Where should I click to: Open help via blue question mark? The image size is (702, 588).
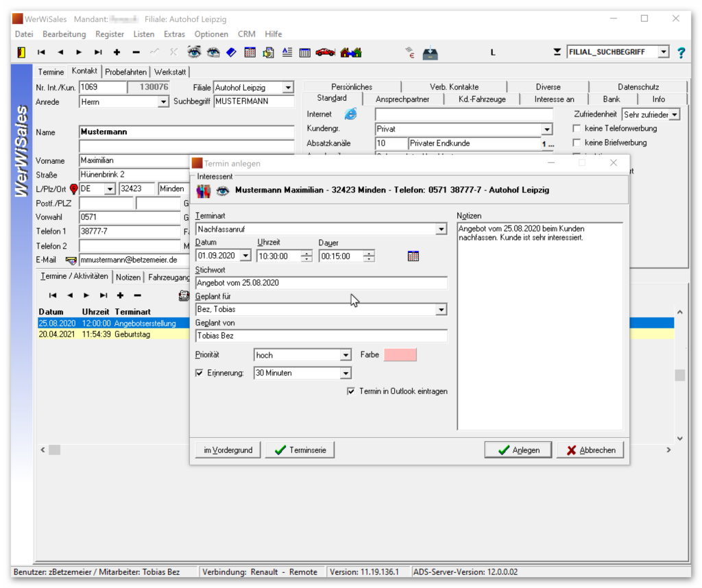681,53
